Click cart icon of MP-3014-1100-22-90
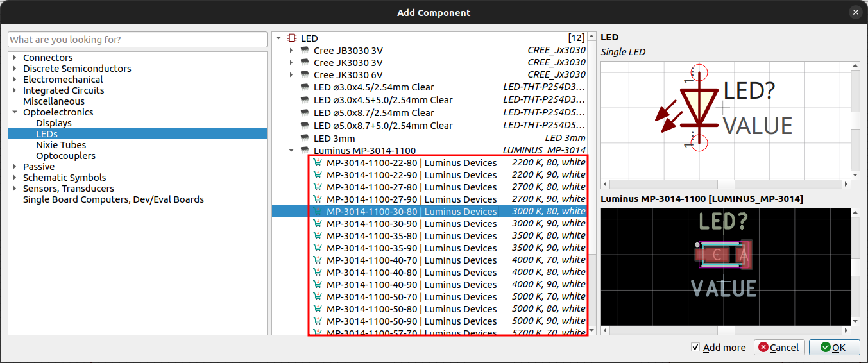The width and height of the screenshot is (868, 363). [x=318, y=175]
